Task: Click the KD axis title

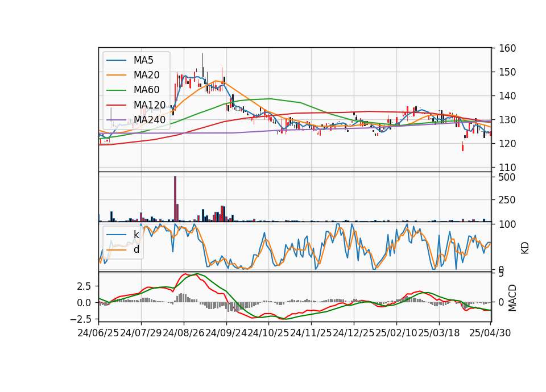Action: [x=525, y=248]
